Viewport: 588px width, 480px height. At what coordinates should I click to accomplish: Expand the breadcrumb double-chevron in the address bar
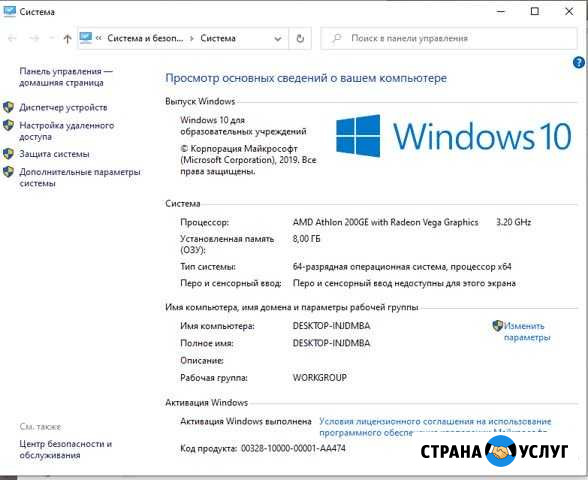point(99,38)
